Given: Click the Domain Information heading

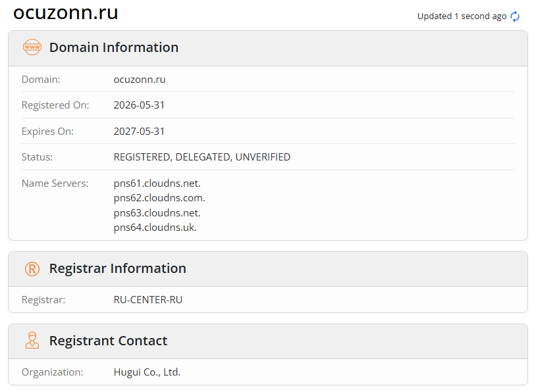Looking at the screenshot, I should pyautogui.click(x=114, y=47).
